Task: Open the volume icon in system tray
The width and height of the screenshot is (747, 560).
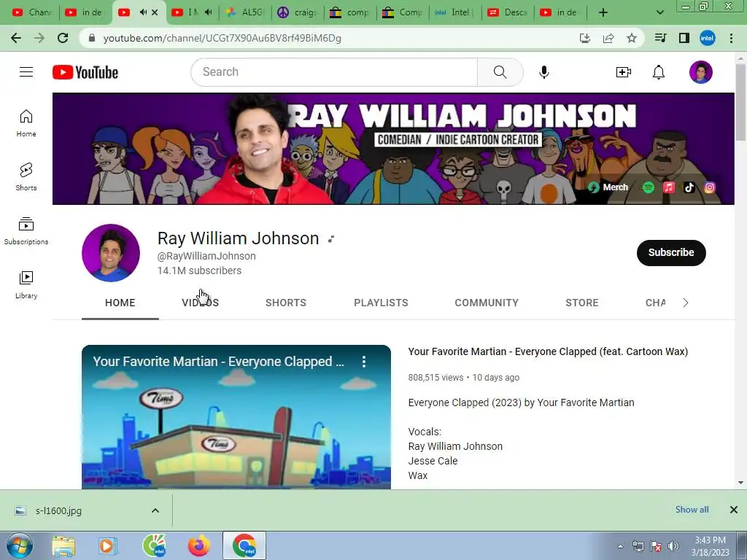Action: (673, 547)
